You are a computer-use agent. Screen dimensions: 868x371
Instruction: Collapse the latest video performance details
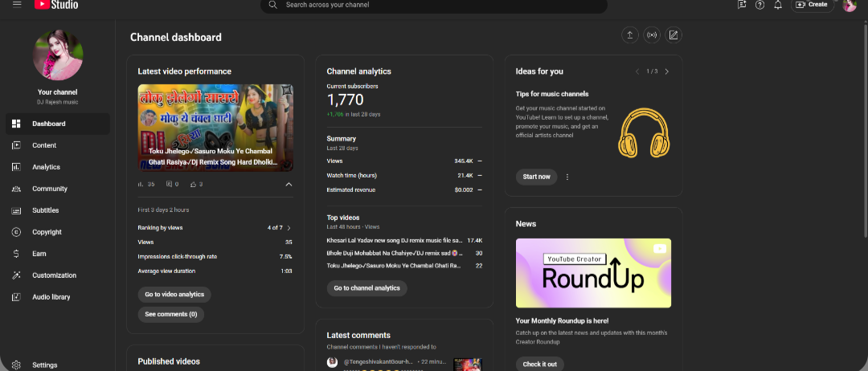tap(289, 184)
